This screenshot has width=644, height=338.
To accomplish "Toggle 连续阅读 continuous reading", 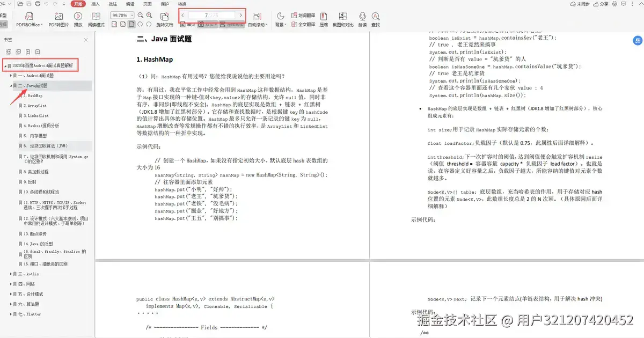I will coord(231,24).
